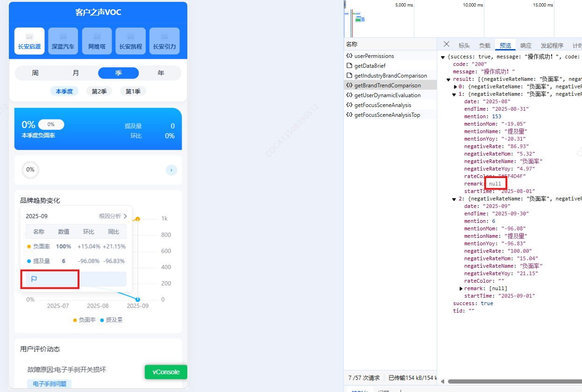Select the 阿维塔 brand icon tile
The height and width of the screenshot is (392, 582).
point(97,41)
